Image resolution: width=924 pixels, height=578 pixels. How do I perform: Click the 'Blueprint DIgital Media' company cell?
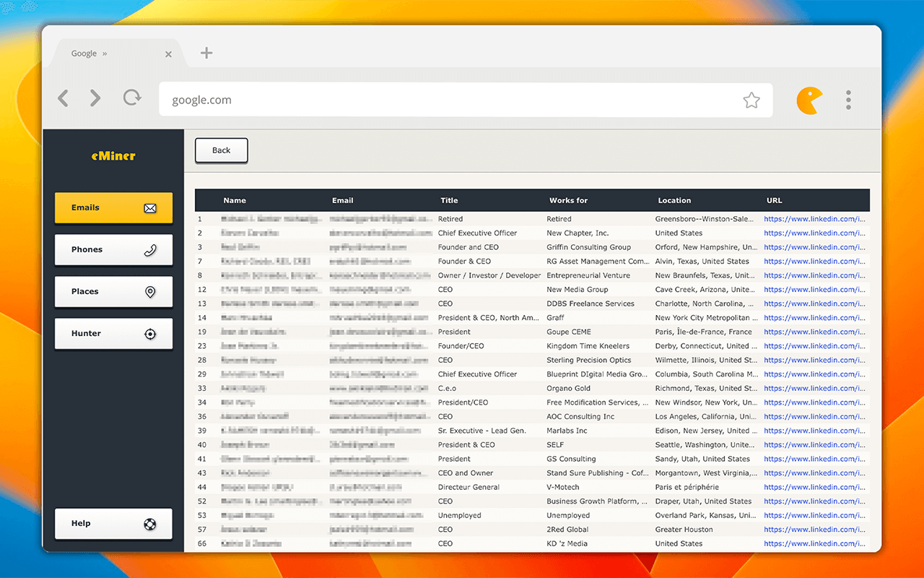pos(597,374)
